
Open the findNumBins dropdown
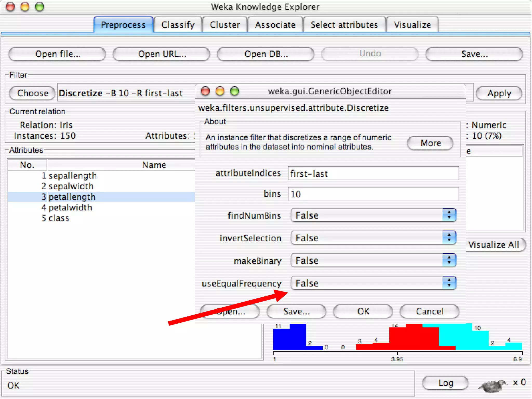tap(373, 215)
